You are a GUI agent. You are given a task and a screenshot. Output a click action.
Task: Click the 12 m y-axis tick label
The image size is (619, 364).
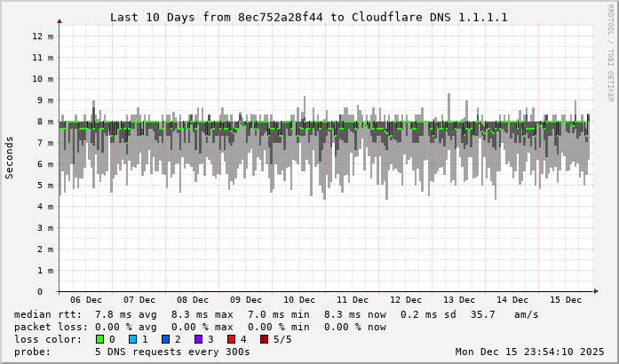[x=44, y=36]
